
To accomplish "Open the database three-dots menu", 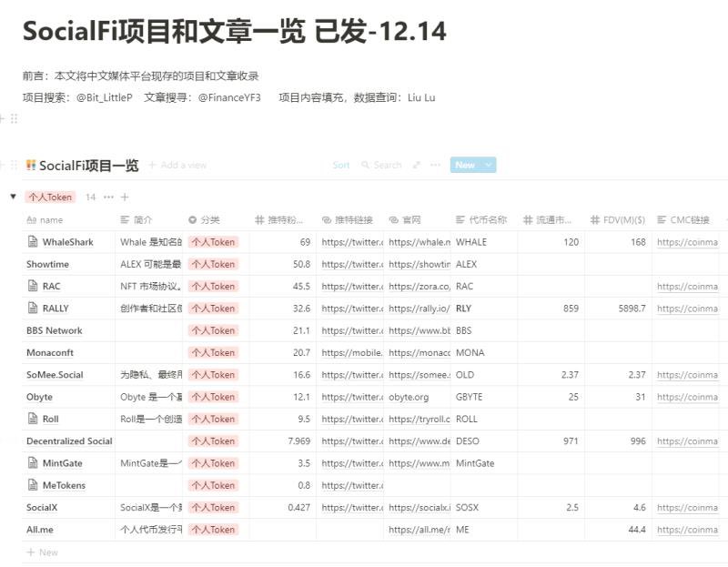I will coord(435,165).
